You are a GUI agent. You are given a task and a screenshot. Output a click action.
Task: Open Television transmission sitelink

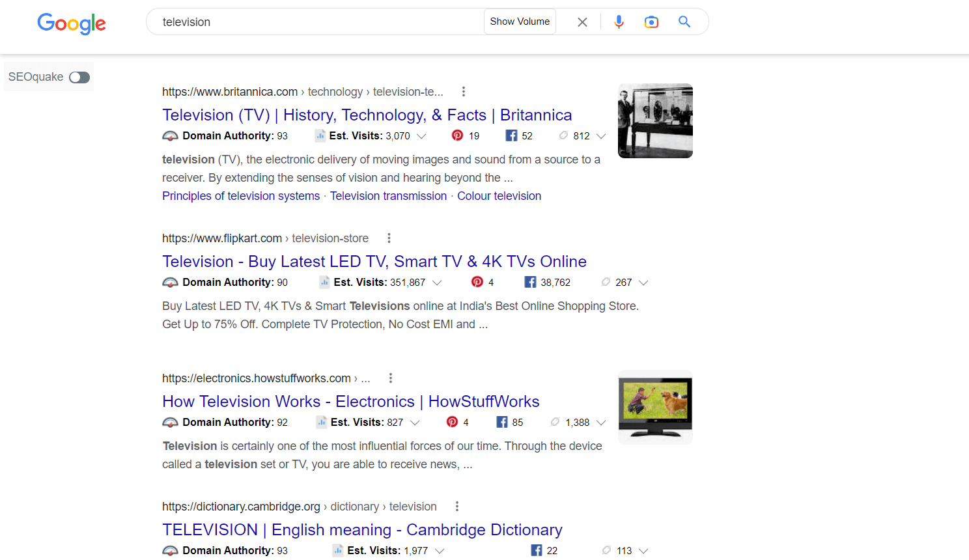point(388,196)
